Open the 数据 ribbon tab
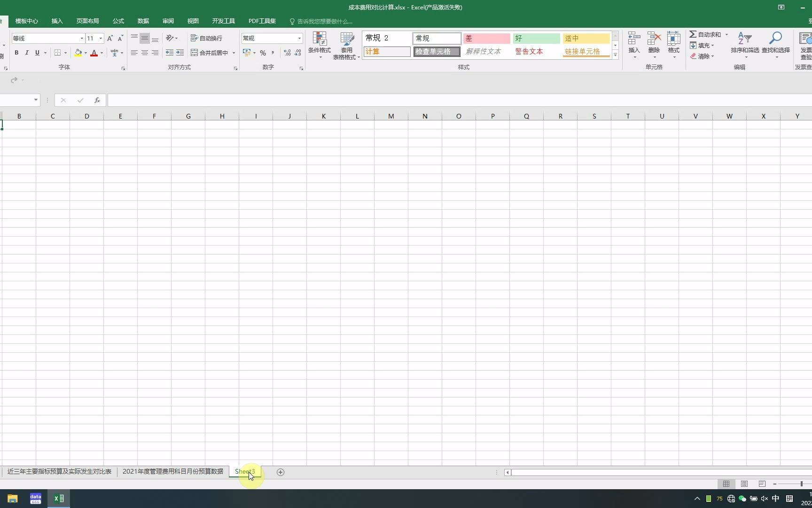The height and width of the screenshot is (508, 812). click(143, 21)
